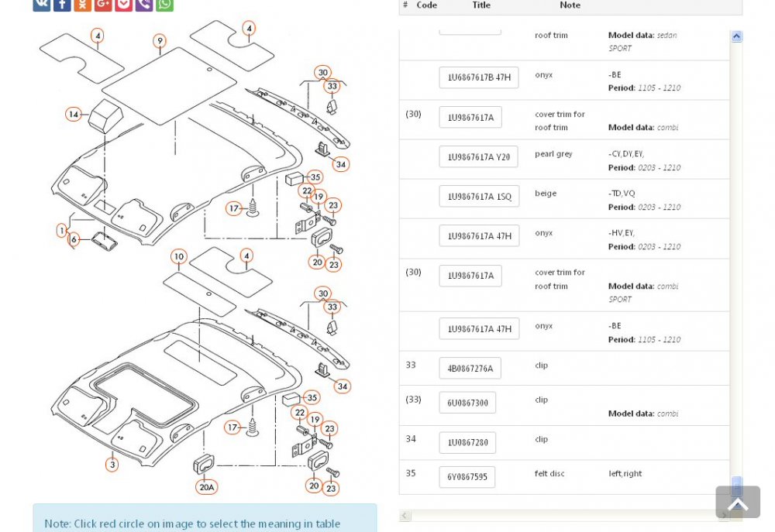The height and width of the screenshot is (532, 775).
Task: Share via the Odnoklassniki icon
Action: coord(83,5)
